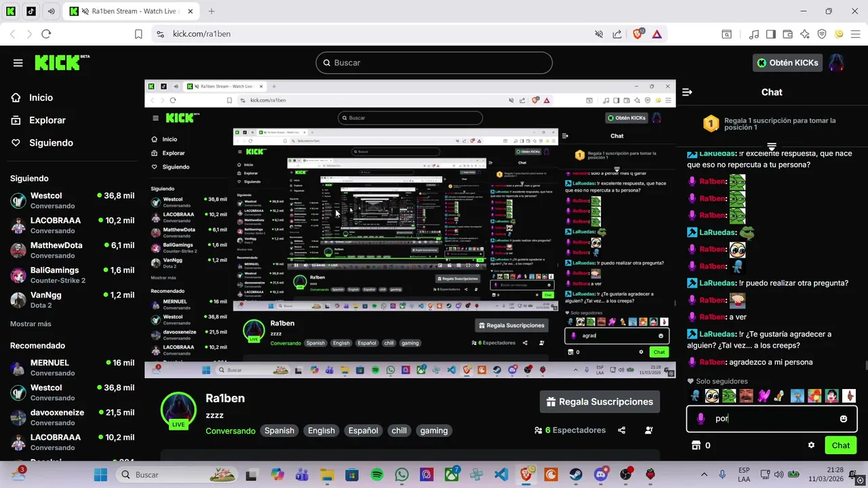Toggle the browser sidebar panel icon
Viewport: 868px width, 488px height.
click(771, 34)
